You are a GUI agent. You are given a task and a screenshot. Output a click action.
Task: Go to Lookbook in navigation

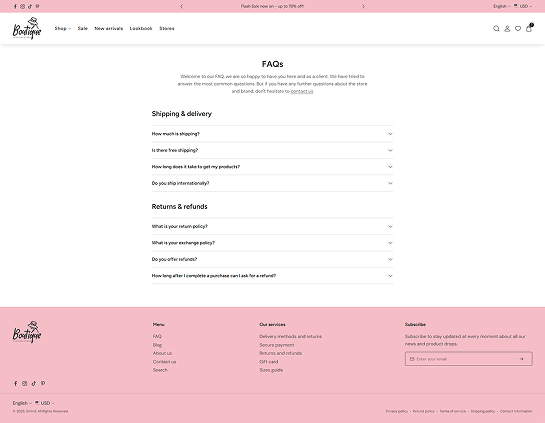click(x=141, y=29)
